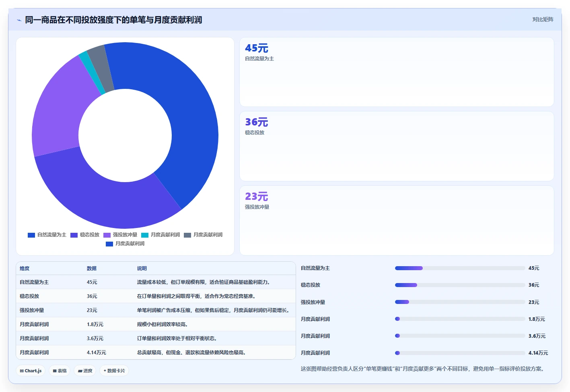This screenshot has height=392, width=570.
Task: Click the Chart.js tag chip
Action: 31,371
